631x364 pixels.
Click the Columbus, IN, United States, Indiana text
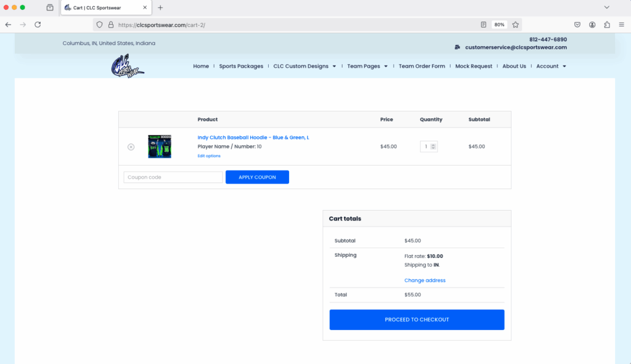pos(108,43)
